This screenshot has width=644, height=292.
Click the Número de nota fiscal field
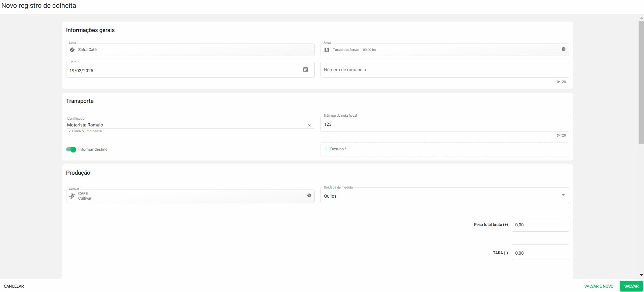(x=444, y=124)
